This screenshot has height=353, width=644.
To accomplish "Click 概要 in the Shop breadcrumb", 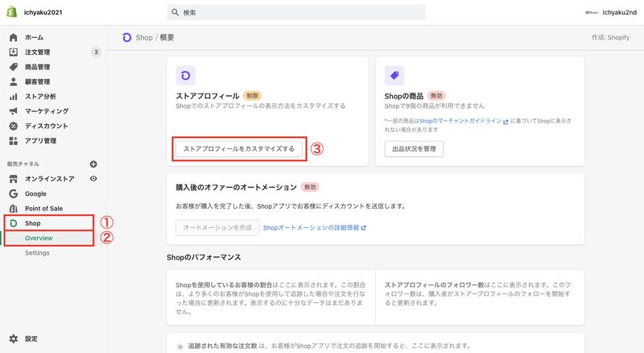I will 167,37.
